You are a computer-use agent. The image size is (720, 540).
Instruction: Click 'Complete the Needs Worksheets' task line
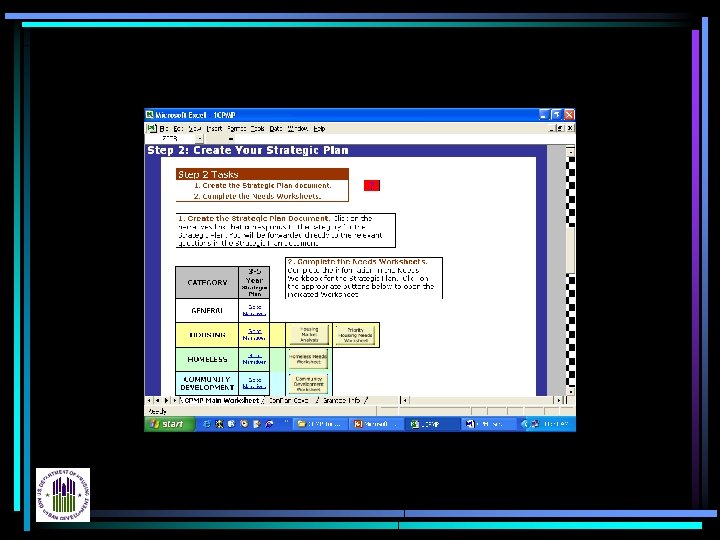[257, 196]
